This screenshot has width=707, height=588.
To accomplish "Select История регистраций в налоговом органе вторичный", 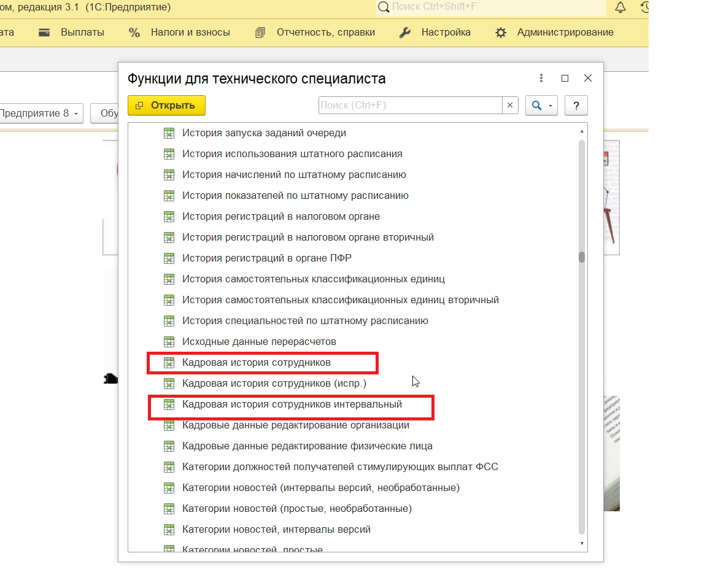I will click(308, 237).
